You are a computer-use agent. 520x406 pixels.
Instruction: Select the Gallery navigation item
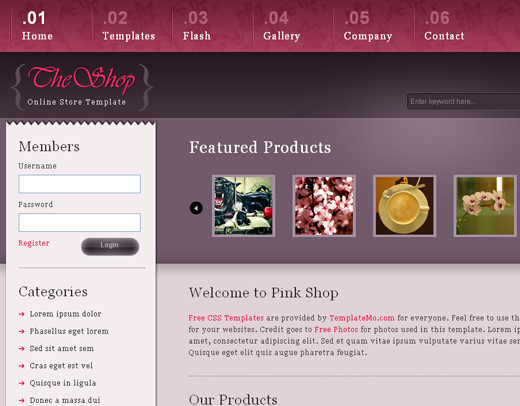point(282,26)
